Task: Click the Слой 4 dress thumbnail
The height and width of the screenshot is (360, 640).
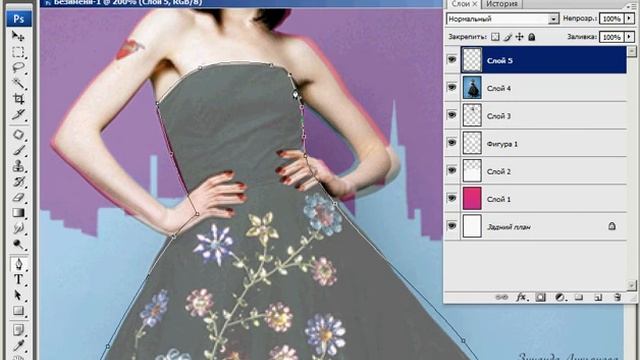Action: (x=472, y=87)
